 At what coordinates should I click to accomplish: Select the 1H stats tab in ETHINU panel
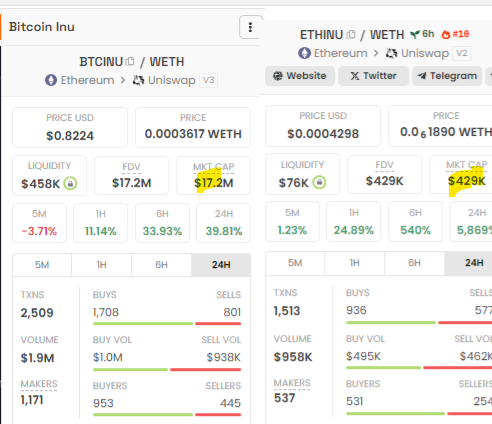click(x=355, y=263)
